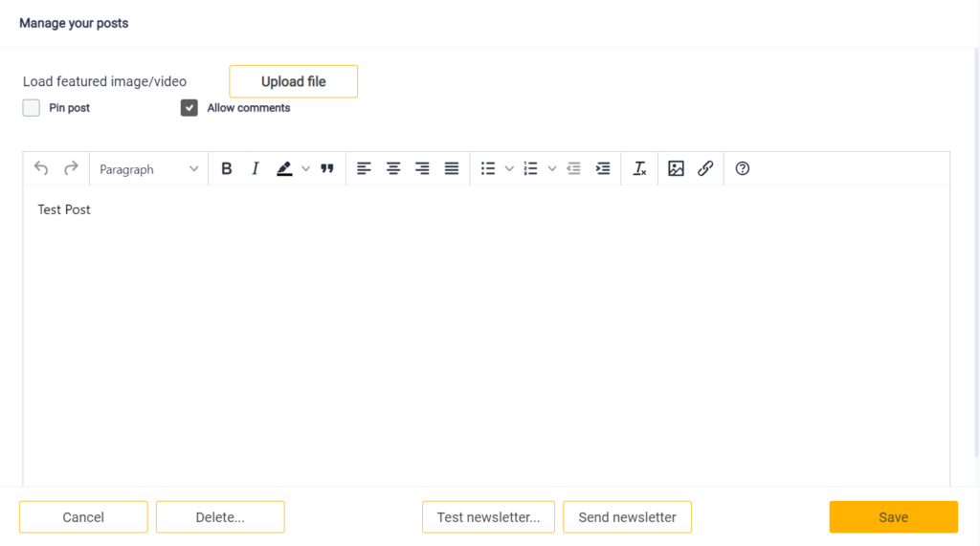Click Send newsletter

(x=627, y=517)
